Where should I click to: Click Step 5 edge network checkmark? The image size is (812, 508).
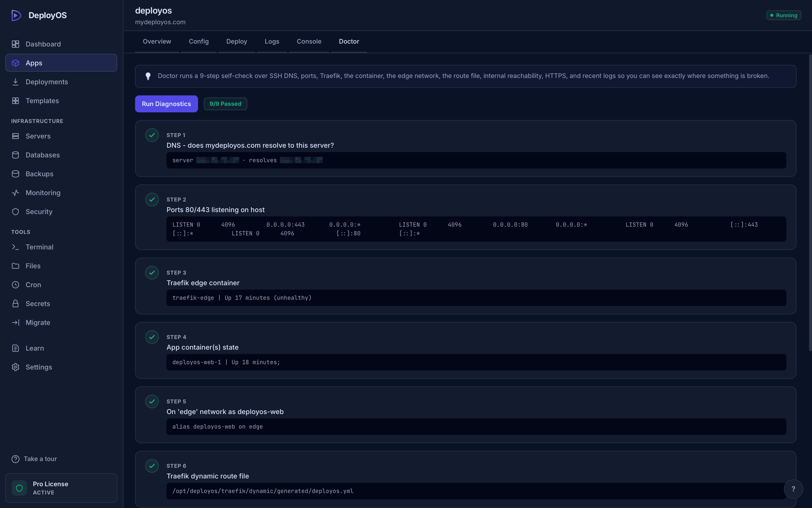(152, 401)
